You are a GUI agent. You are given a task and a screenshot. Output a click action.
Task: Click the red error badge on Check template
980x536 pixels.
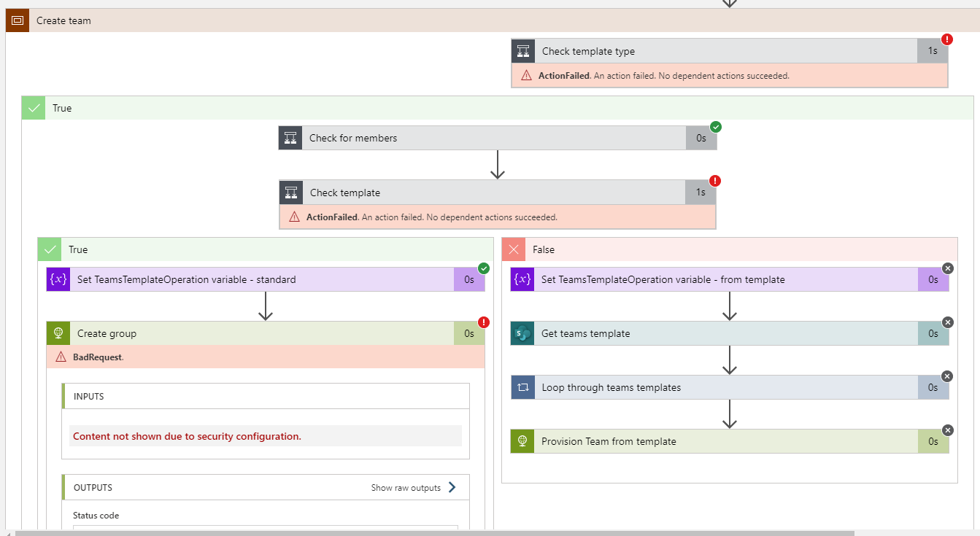[x=715, y=180]
